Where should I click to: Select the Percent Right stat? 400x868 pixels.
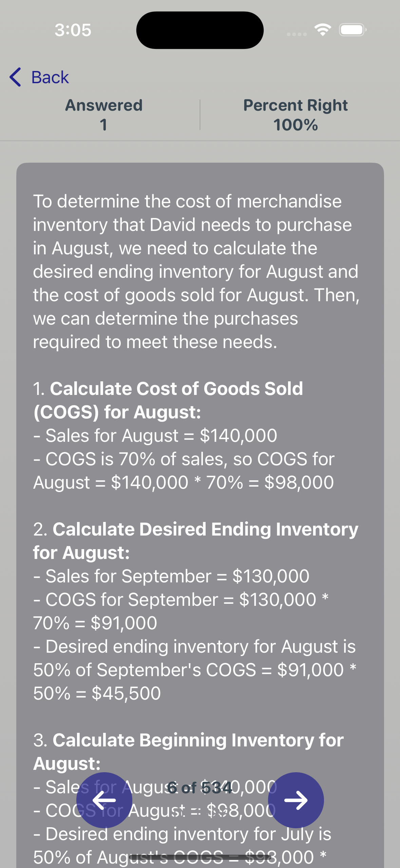point(296,115)
